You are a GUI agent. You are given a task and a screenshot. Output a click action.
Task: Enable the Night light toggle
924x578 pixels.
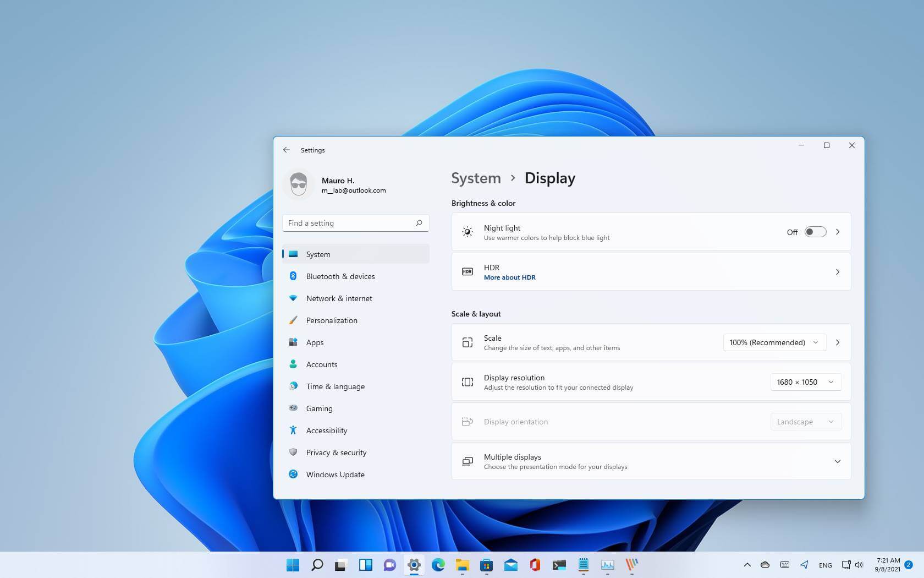pyautogui.click(x=815, y=232)
